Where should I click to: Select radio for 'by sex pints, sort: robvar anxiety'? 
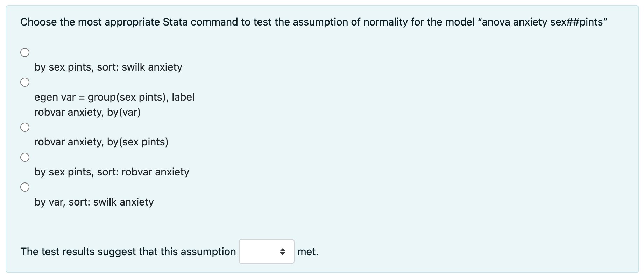click(x=25, y=157)
